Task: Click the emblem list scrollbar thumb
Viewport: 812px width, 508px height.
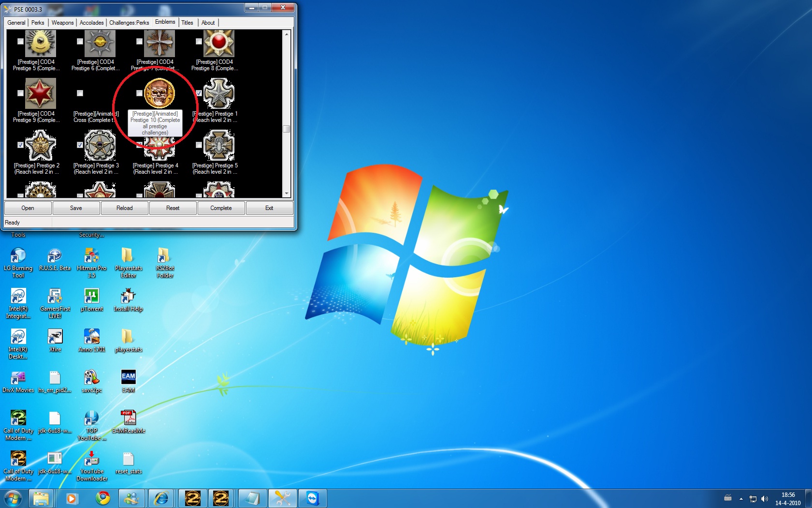Action: pyautogui.click(x=287, y=129)
